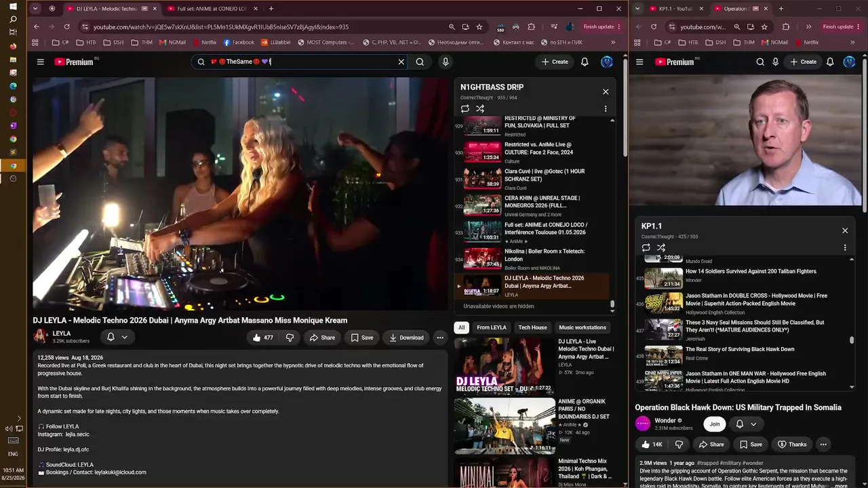Join the Wonder channel membership

coord(715,424)
